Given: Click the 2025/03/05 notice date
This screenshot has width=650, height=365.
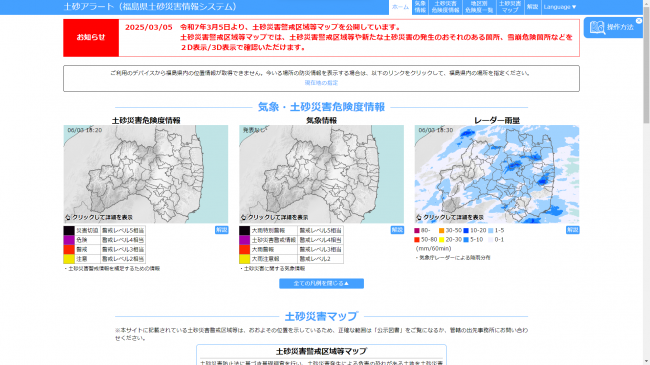Looking at the screenshot, I should click(x=148, y=27).
